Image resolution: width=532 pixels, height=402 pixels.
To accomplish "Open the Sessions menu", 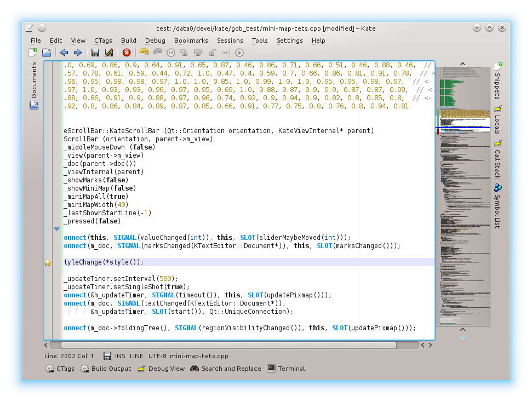I will click(x=230, y=41).
